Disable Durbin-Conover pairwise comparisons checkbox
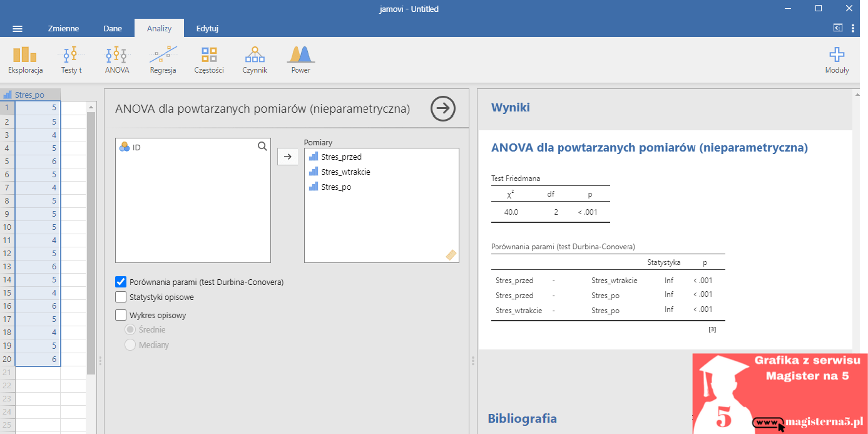 point(121,282)
